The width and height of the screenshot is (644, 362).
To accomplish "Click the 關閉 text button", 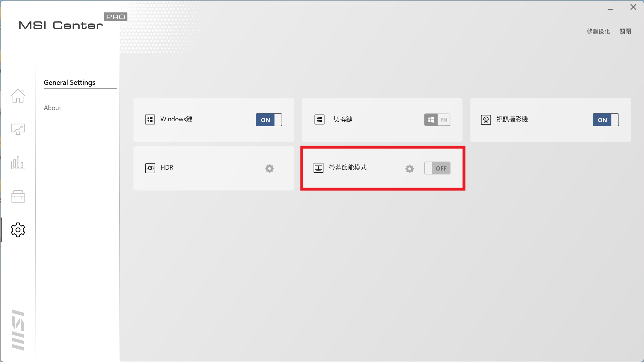I will (x=625, y=31).
